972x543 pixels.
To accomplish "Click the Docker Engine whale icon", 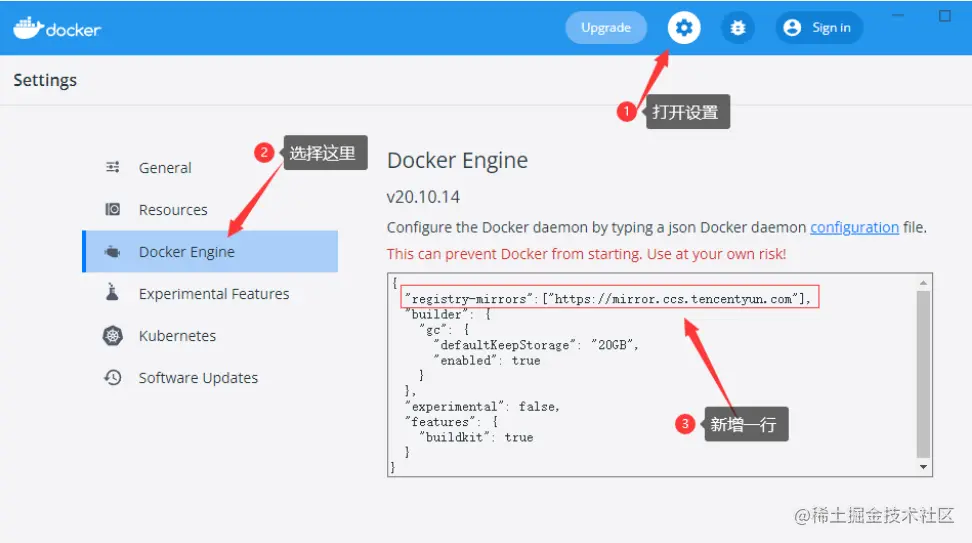I will click(112, 252).
